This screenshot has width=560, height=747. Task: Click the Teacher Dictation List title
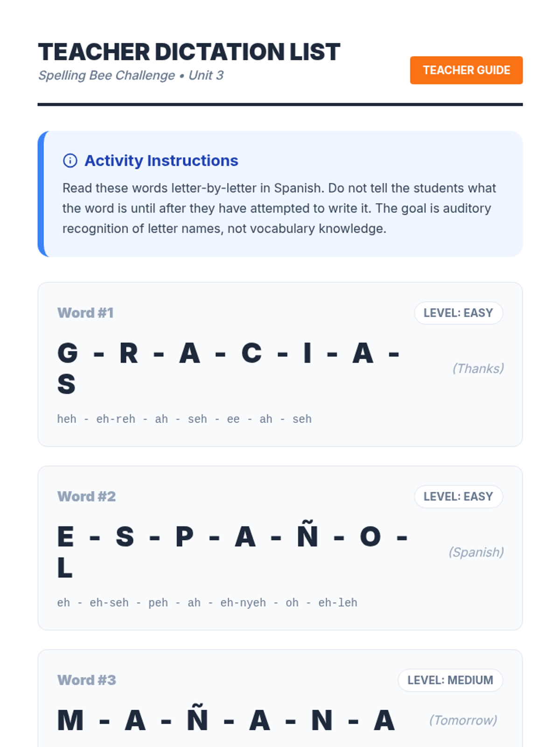[189, 52]
